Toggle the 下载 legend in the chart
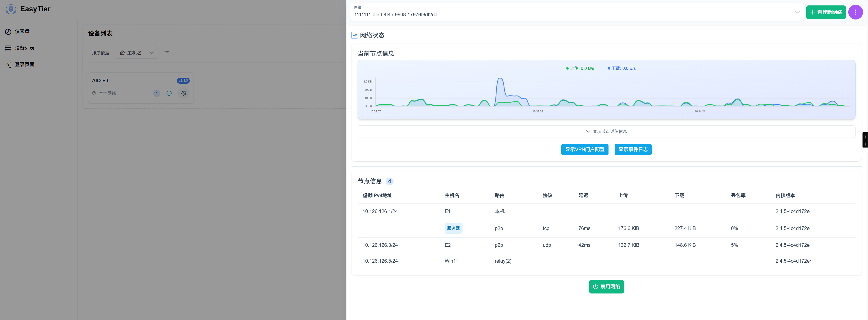This screenshot has height=320, width=868. [622, 68]
